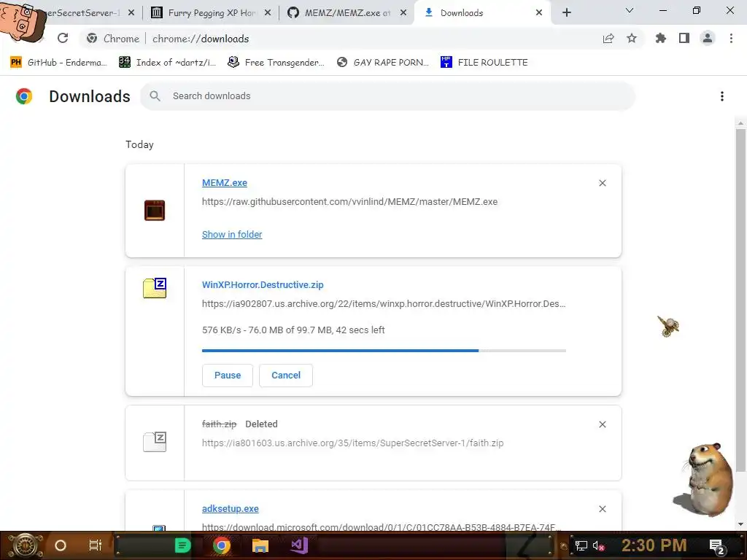Close the Downloads tab
The width and height of the screenshot is (747, 560).
[539, 13]
